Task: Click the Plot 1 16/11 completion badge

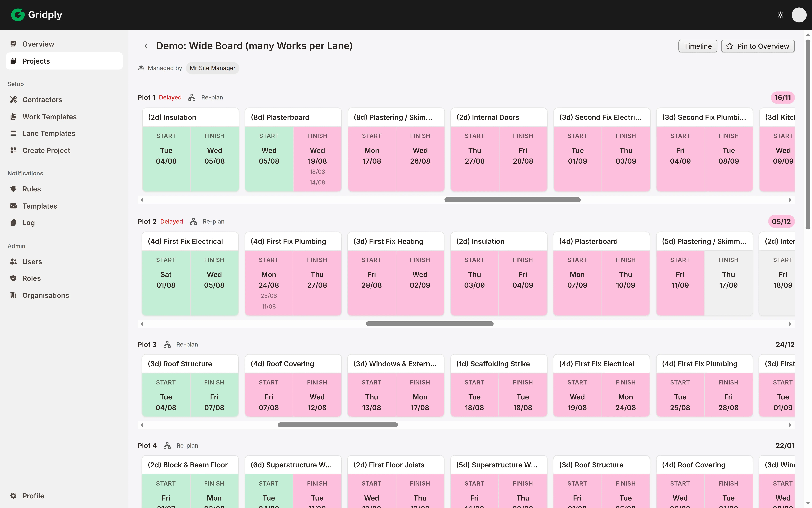Action: tap(782, 97)
